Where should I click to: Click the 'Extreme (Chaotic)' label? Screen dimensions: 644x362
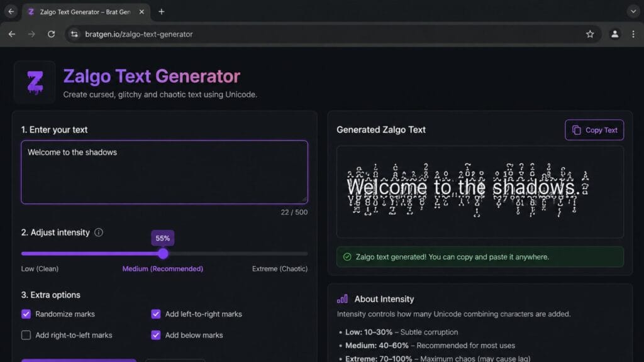pos(280,269)
